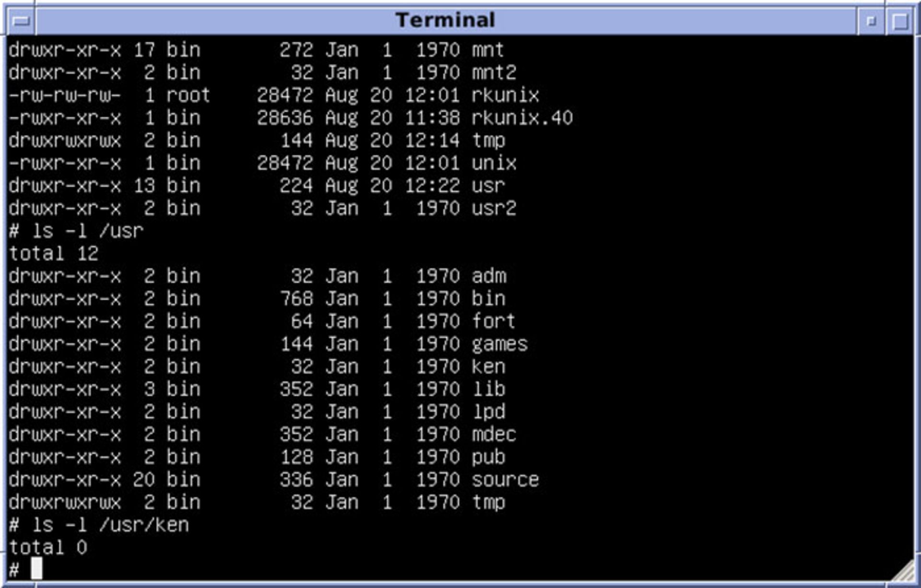Screen dimensions: 921x588
Task: Click the 'mdec' directory name
Action: pos(494,435)
